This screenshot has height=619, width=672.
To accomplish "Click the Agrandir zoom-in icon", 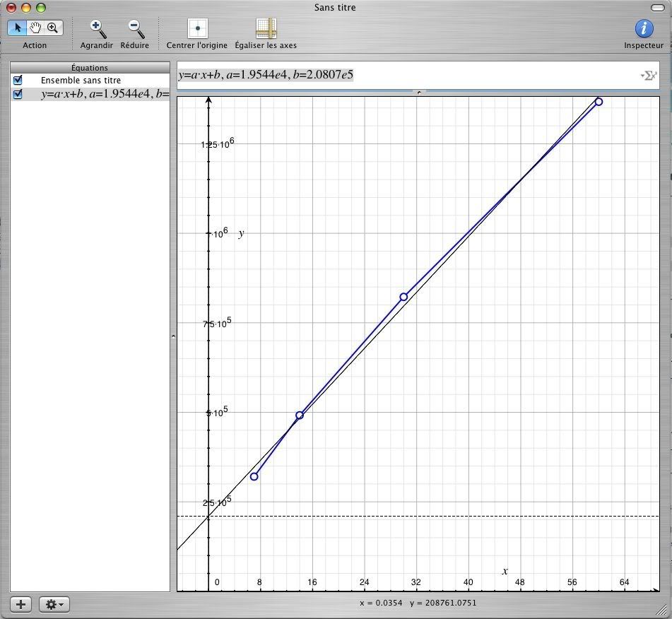I will (x=98, y=28).
